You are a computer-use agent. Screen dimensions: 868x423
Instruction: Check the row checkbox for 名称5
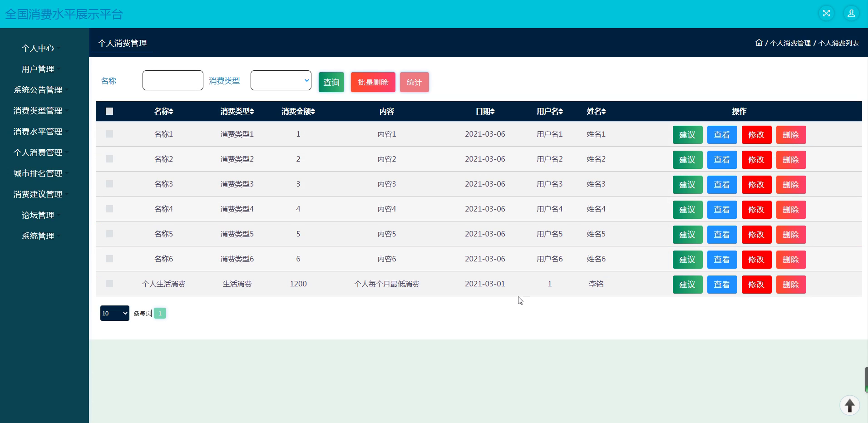(109, 234)
